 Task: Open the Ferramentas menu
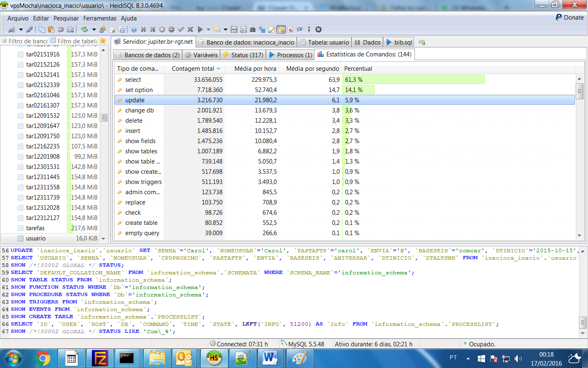[100, 18]
